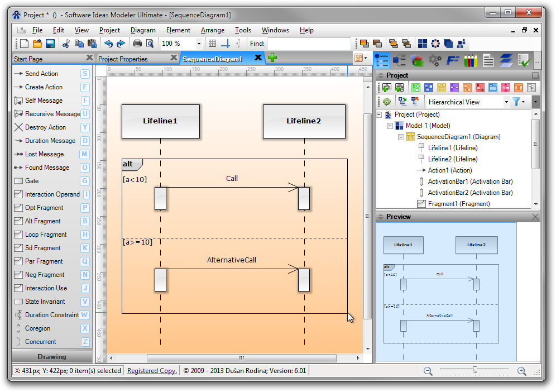Undo the last action

click(x=108, y=44)
